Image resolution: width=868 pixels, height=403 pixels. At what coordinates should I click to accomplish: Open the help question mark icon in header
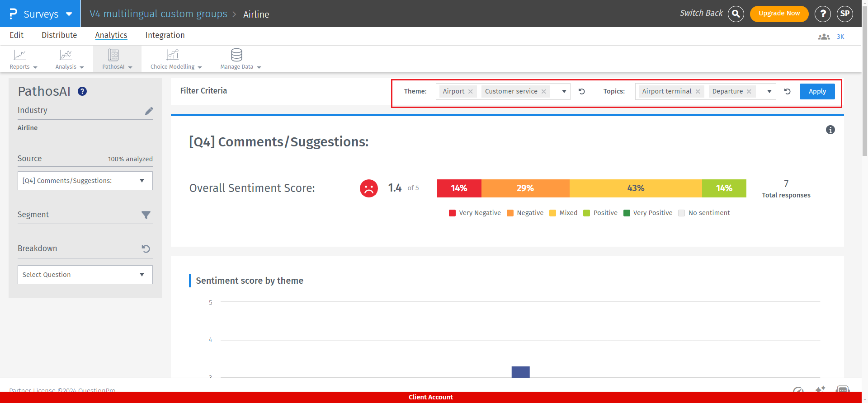pos(823,14)
